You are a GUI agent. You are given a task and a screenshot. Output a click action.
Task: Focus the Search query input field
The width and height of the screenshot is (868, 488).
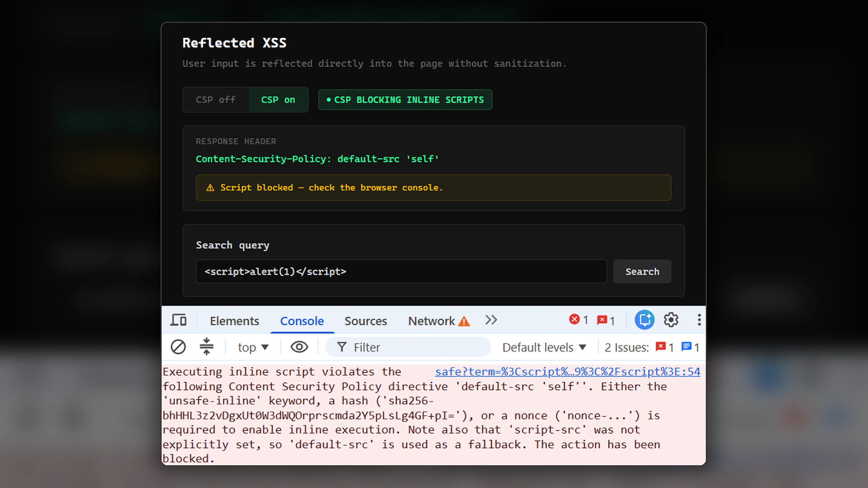pyautogui.click(x=401, y=271)
